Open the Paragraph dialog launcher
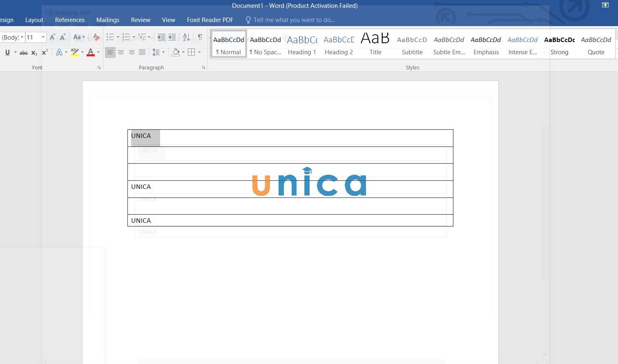 coord(203,68)
